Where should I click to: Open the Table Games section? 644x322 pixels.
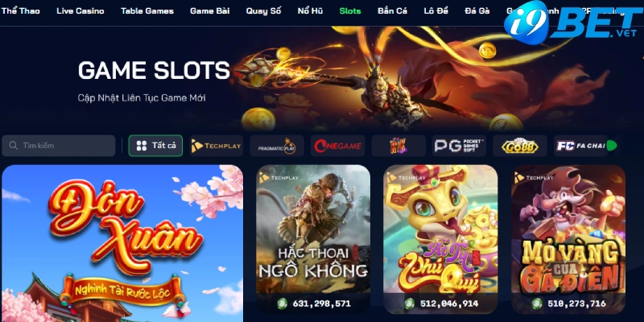[x=147, y=11]
